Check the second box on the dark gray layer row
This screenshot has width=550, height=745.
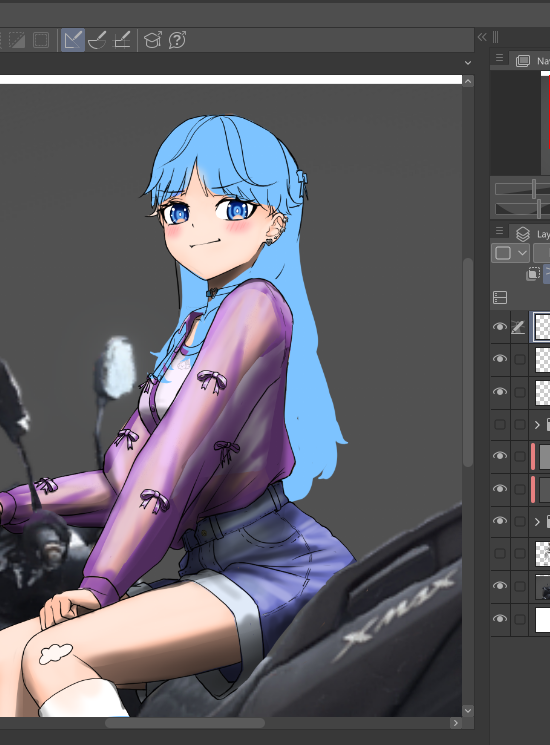click(520, 488)
